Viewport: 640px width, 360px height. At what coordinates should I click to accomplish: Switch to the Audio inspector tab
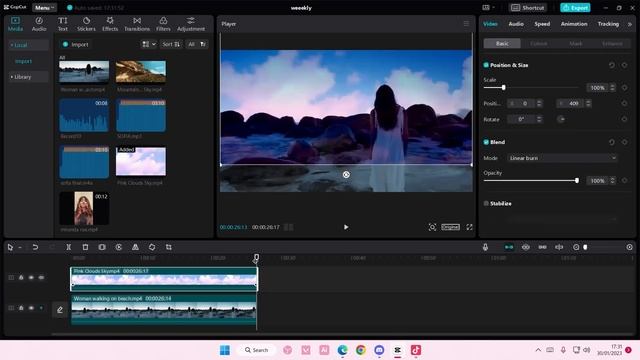click(516, 24)
